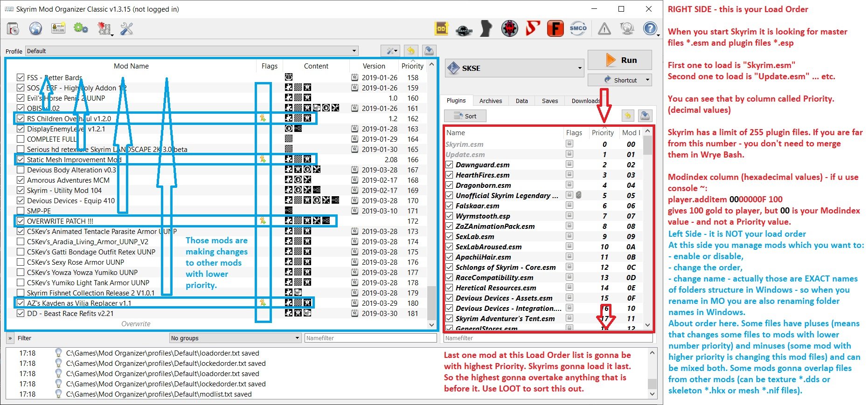The height and width of the screenshot is (405, 868).
Task: Click the mod list restore backup arrow icon
Action: point(411,51)
